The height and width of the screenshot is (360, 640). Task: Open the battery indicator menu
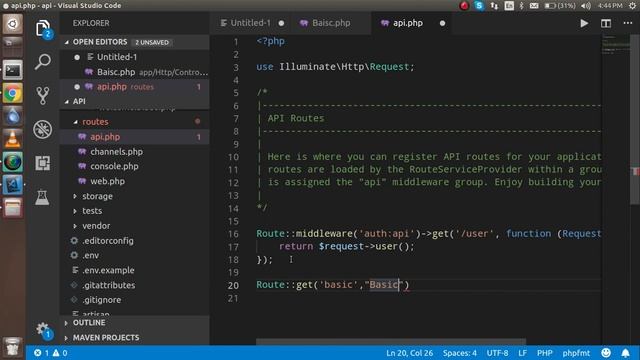(560, 6)
